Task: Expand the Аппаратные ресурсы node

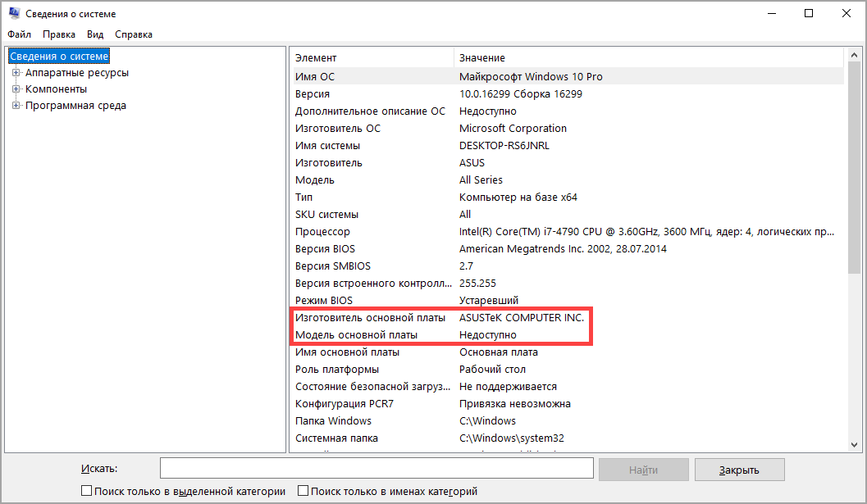Action: (x=16, y=73)
